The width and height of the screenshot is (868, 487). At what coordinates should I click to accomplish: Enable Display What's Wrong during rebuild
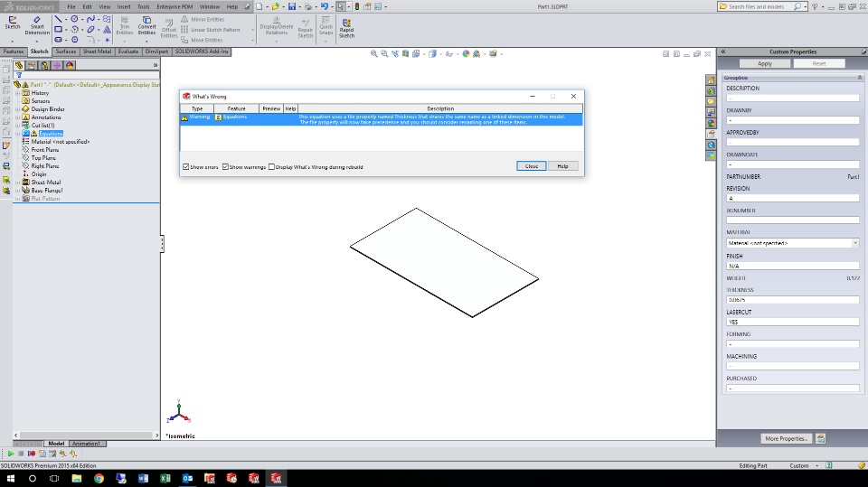pos(271,166)
